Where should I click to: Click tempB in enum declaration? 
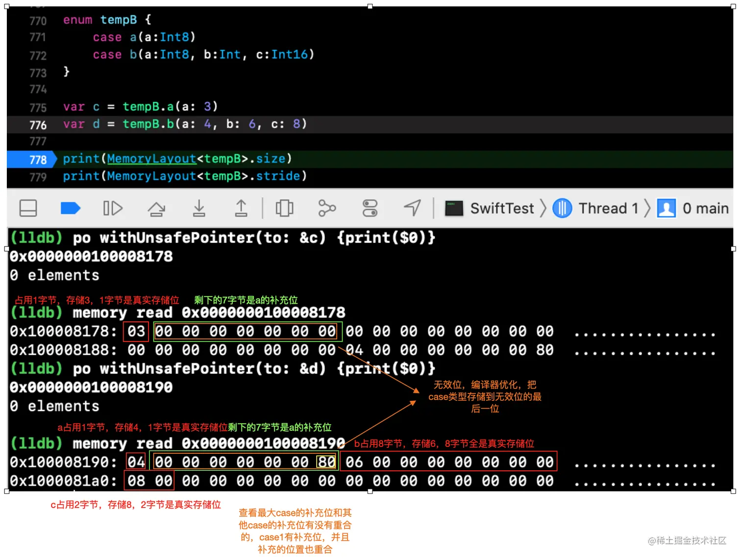119,20
